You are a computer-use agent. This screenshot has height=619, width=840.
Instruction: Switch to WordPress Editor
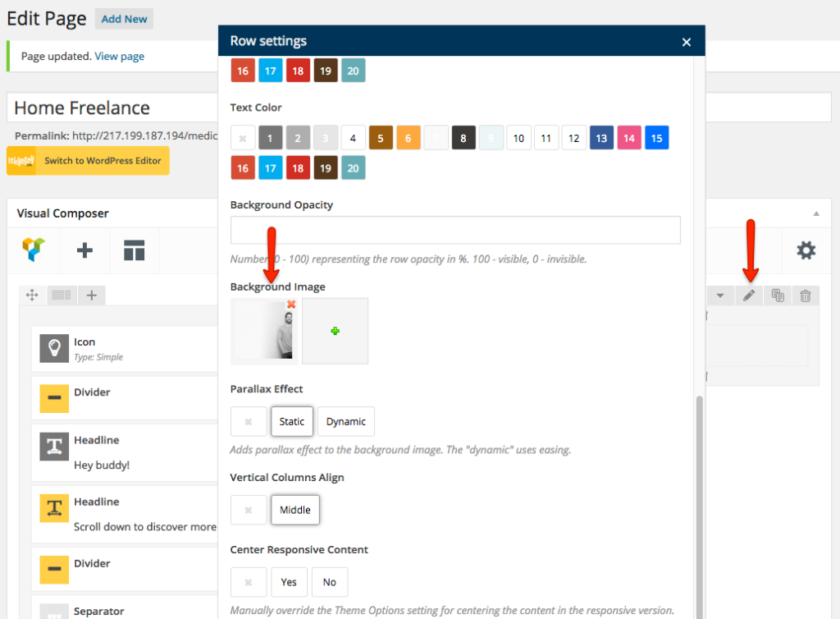click(x=89, y=161)
